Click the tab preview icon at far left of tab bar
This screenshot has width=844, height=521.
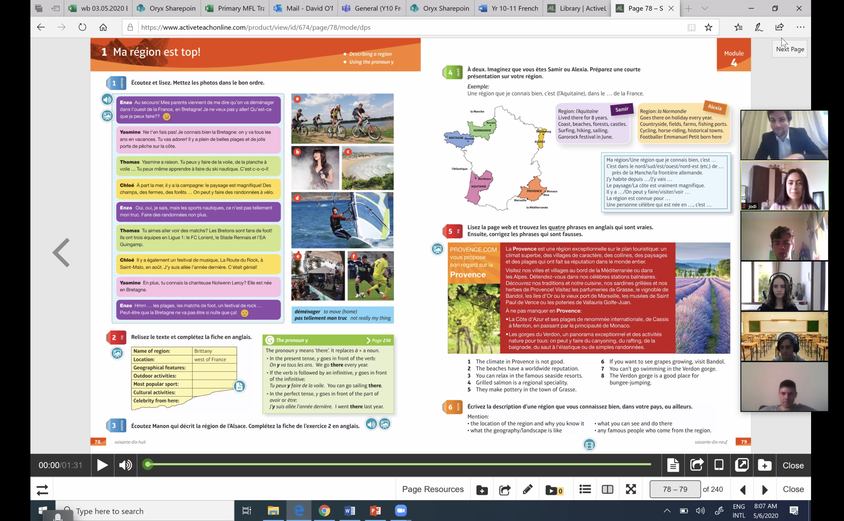point(38,8)
